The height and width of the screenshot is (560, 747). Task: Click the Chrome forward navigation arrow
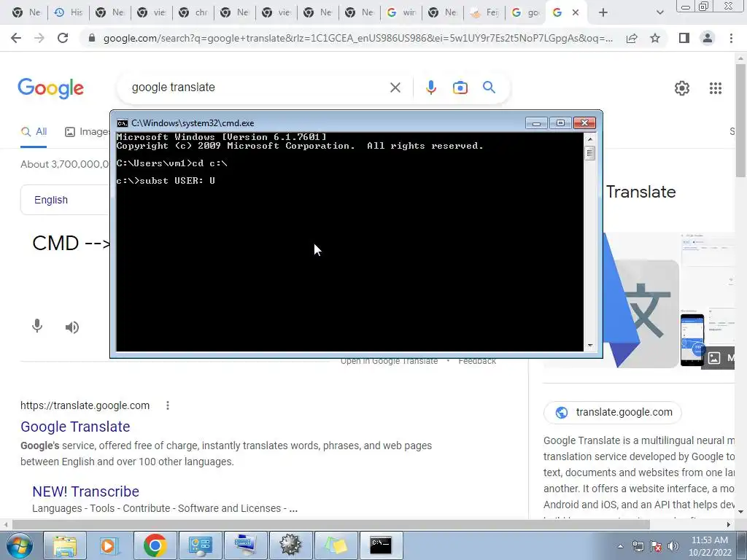(x=39, y=38)
